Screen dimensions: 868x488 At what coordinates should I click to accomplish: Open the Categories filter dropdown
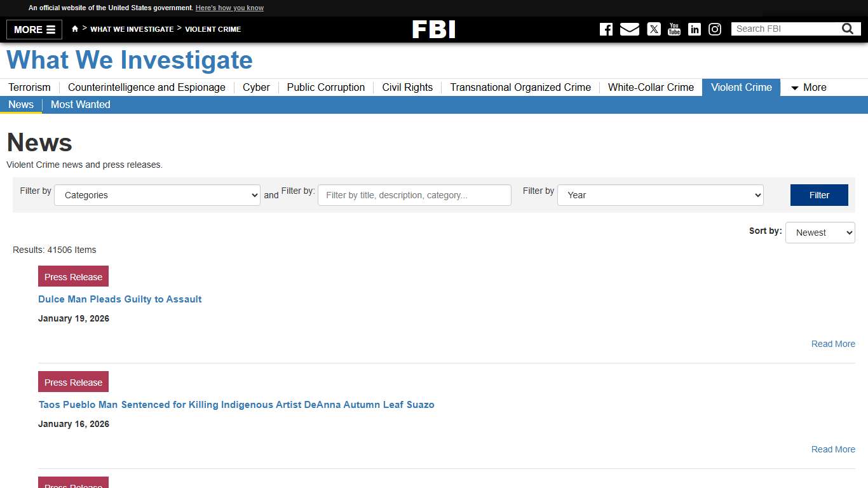(156, 195)
